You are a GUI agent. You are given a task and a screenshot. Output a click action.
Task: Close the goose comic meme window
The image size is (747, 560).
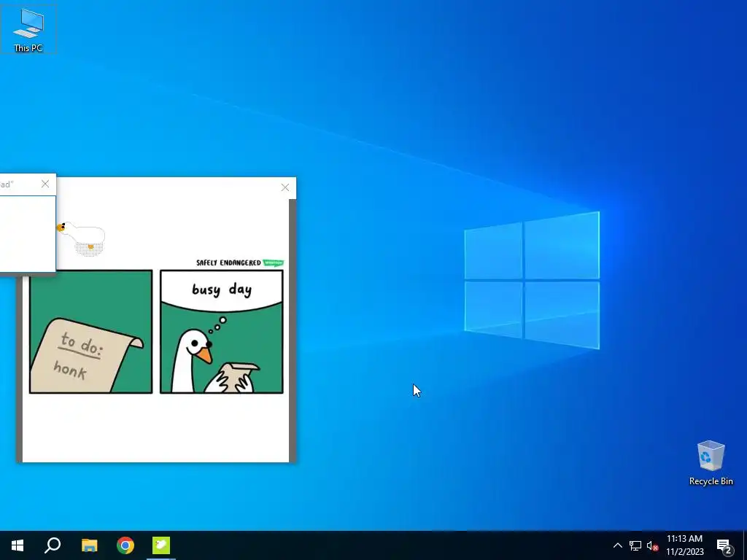point(285,187)
